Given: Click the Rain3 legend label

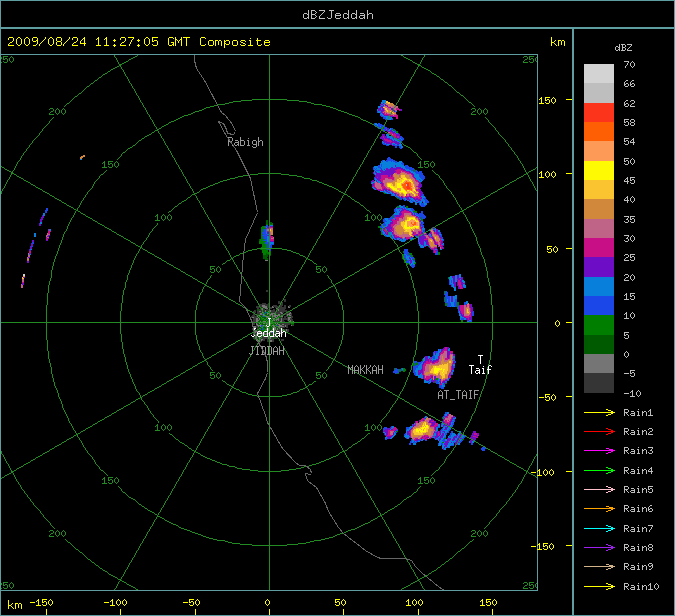Looking at the screenshot, I should 638,451.
